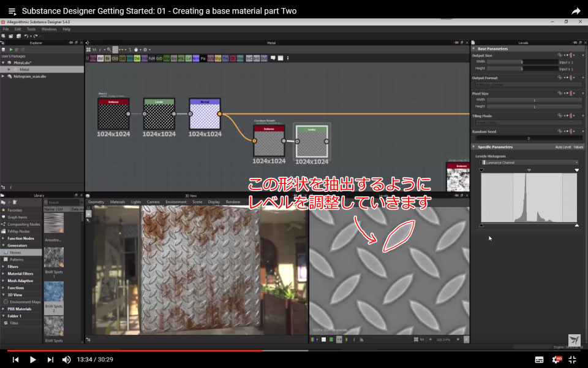The image size is (588, 368).
Task: Collapse the Specific Parameters section
Action: 473,147
